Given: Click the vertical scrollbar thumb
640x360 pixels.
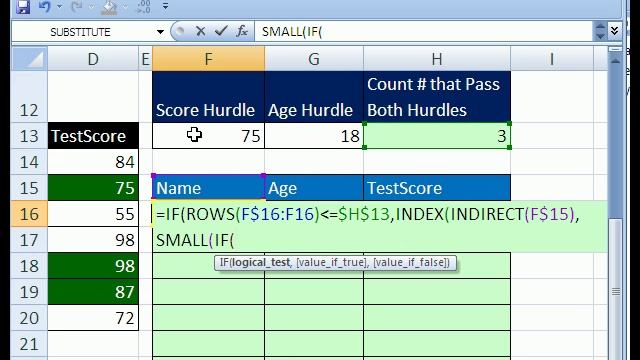Looking at the screenshot, I should click(616, 291).
